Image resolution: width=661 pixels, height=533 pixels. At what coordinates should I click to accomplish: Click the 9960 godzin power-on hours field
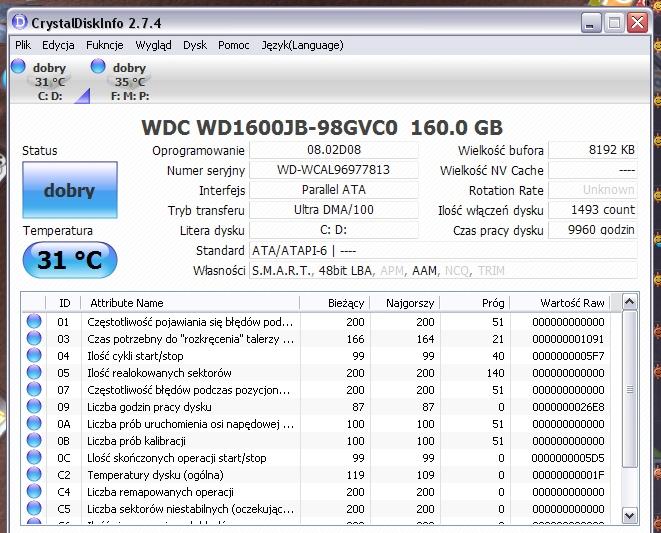593,230
